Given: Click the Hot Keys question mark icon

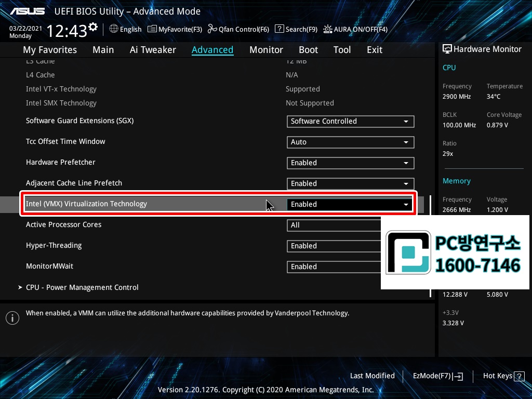Looking at the screenshot, I should [519, 376].
